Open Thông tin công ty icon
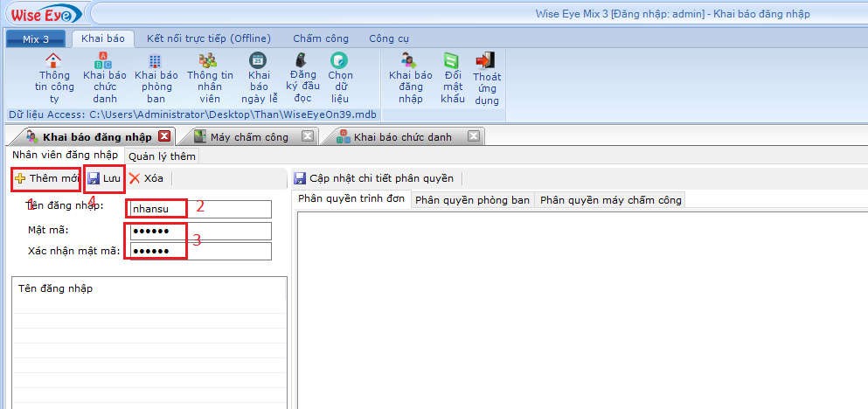The width and height of the screenshot is (868, 409). (53, 61)
